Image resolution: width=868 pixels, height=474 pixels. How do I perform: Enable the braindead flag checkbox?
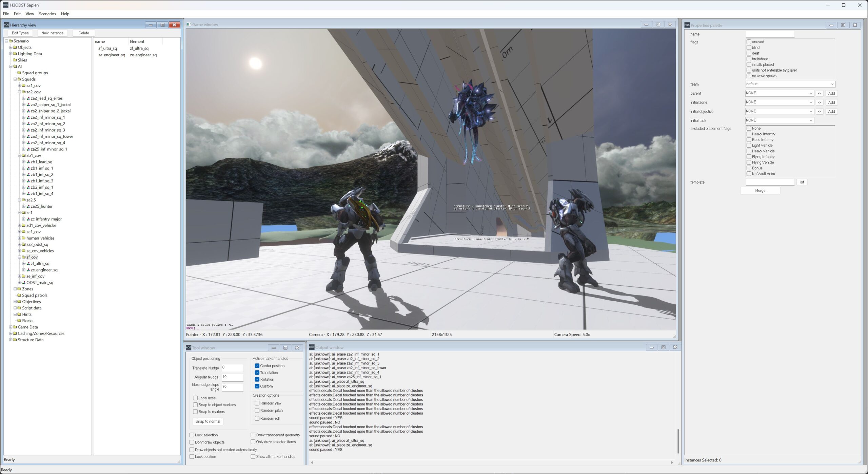(x=749, y=59)
